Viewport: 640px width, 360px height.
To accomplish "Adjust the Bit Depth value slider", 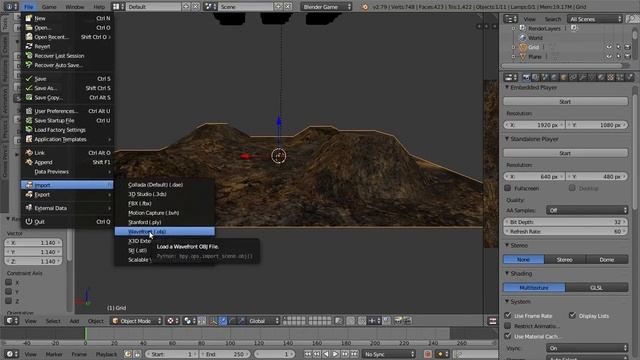I will (x=566, y=222).
